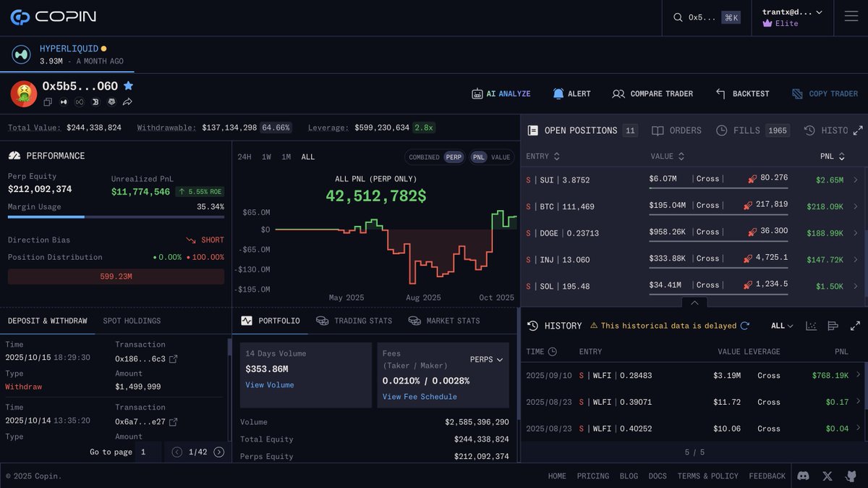
Task: Click the infinity-shaped link icon under address
Action: click(x=80, y=102)
